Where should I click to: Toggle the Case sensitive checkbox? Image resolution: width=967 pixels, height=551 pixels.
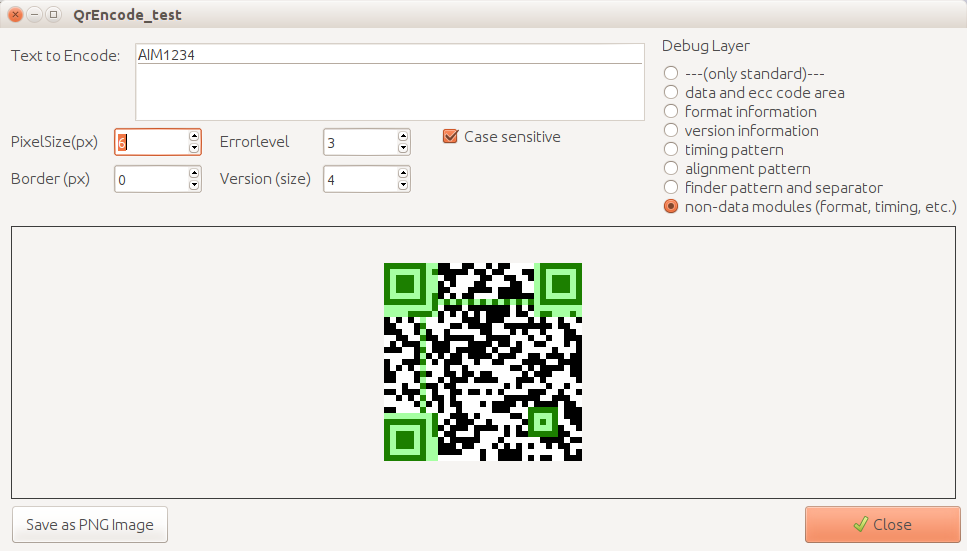coord(450,137)
